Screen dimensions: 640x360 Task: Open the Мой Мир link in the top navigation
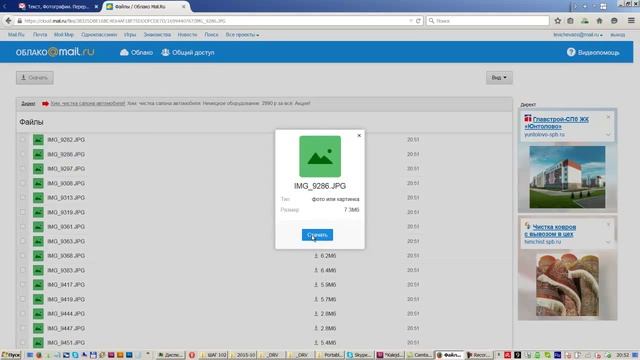pyautogui.click(x=64, y=35)
